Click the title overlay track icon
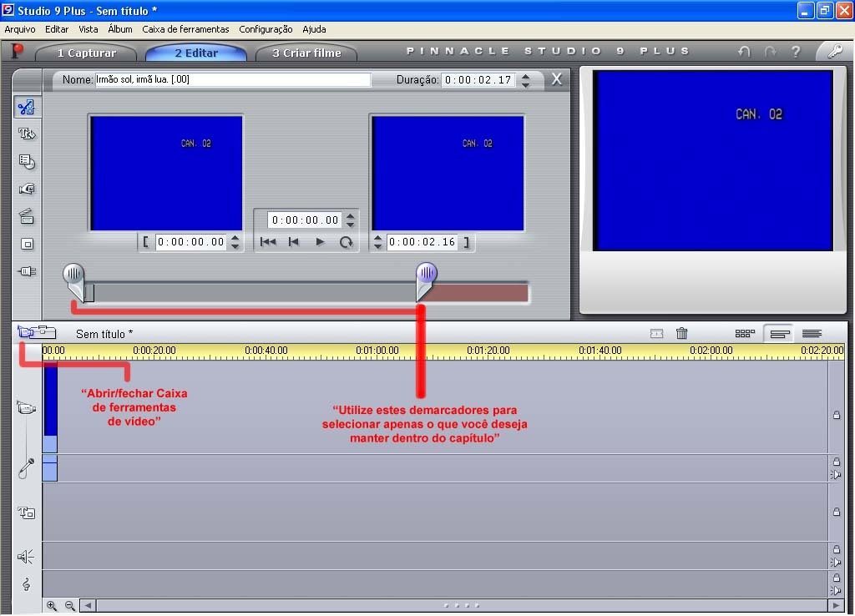The height and width of the screenshot is (616, 855). (26, 512)
